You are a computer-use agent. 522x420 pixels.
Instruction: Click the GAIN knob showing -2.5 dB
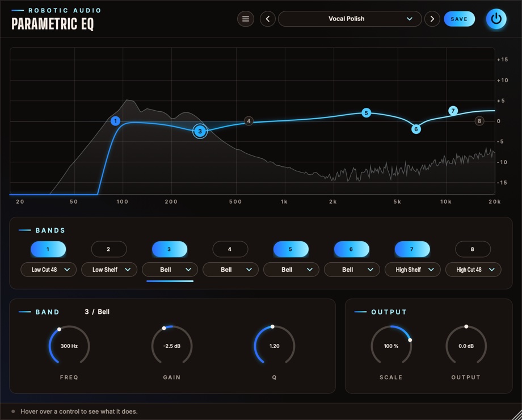click(172, 346)
